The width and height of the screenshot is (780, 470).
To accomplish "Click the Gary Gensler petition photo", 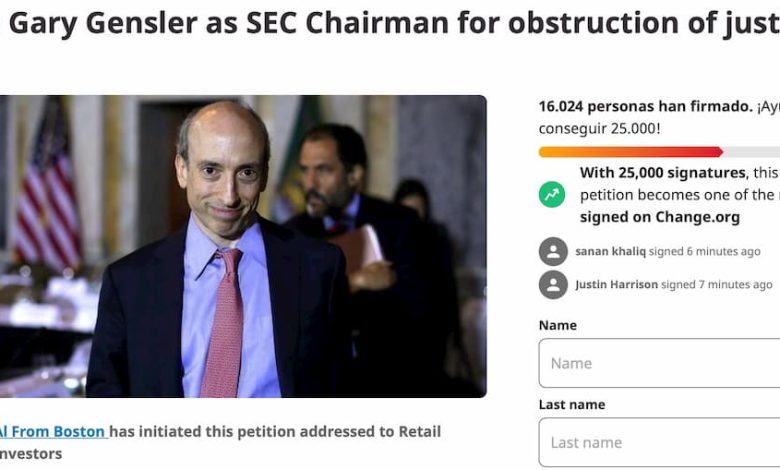I will 243,246.
